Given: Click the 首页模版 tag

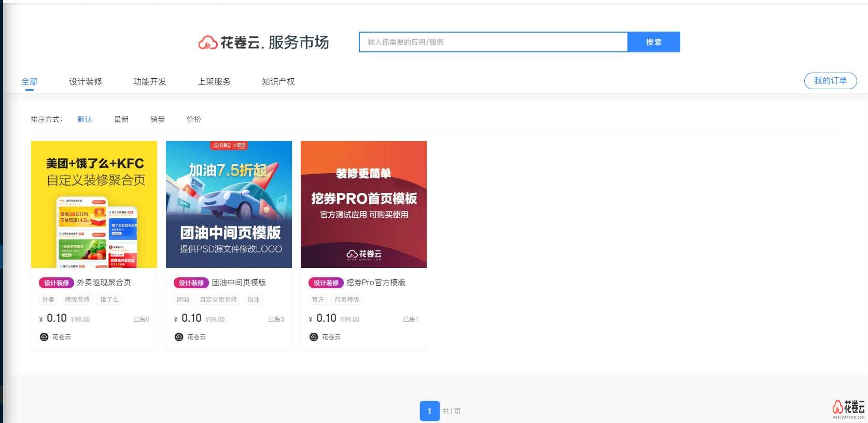Looking at the screenshot, I should click(347, 300).
